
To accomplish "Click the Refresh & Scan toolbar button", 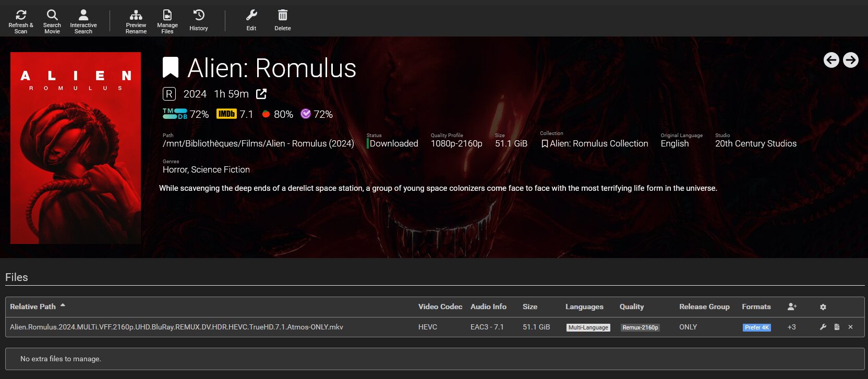I will click(x=21, y=21).
